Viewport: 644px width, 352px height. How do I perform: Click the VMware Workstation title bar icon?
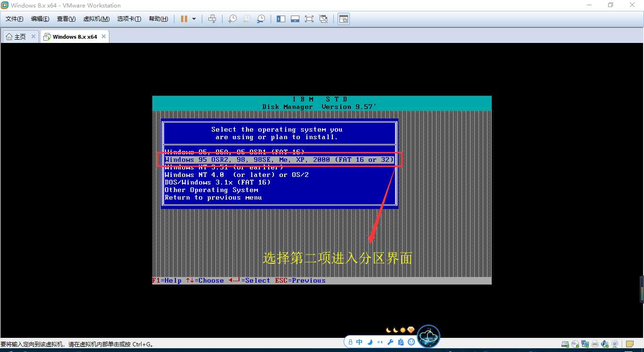click(x=5, y=5)
